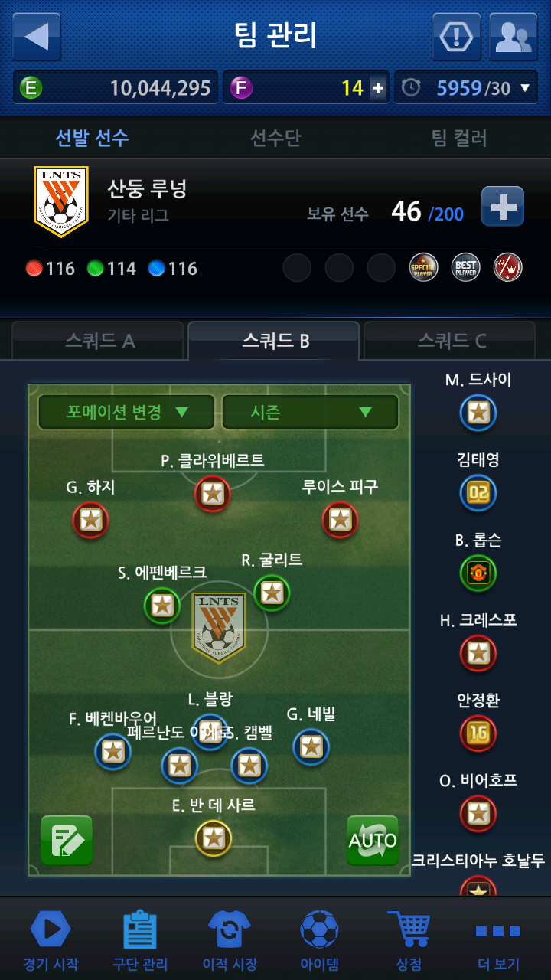Select goalkeeper E. 반 데 사르 card

(x=214, y=838)
